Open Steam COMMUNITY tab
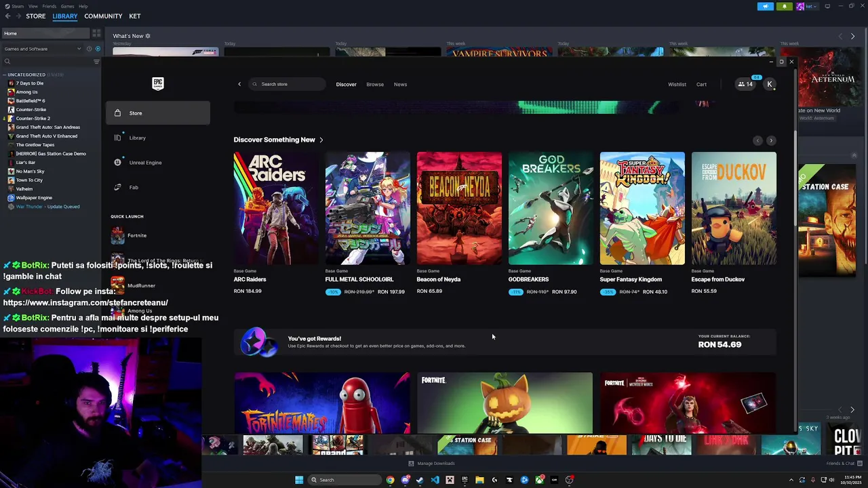This screenshot has height=488, width=868. 103,16
